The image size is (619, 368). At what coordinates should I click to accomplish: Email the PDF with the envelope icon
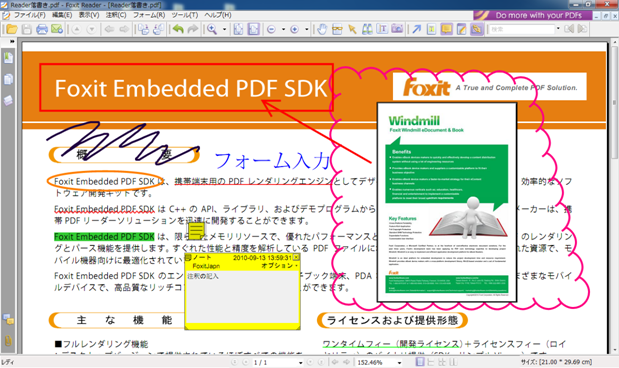57,29
